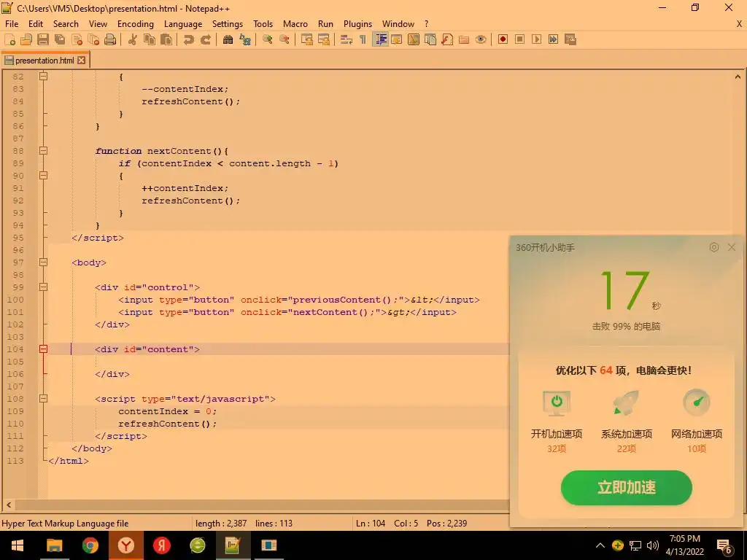747x560 pixels.
Task: Collapse body tag fold at line 97
Action: (x=43, y=262)
